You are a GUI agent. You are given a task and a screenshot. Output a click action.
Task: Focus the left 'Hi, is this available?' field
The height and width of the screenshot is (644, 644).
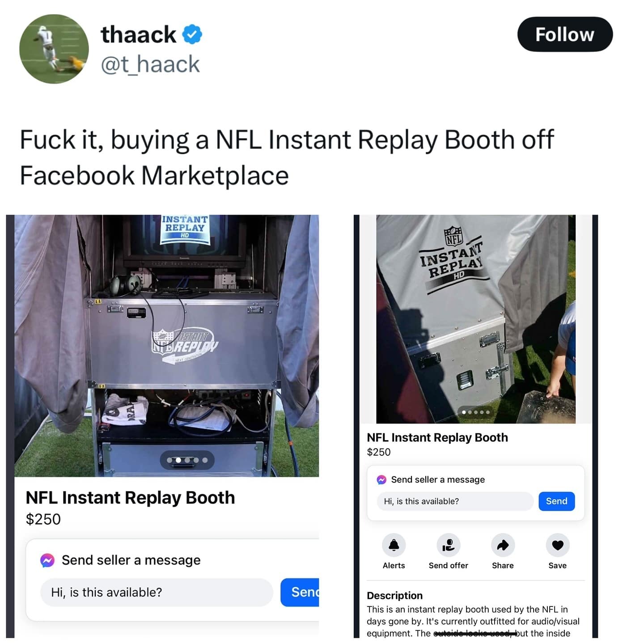(x=157, y=592)
